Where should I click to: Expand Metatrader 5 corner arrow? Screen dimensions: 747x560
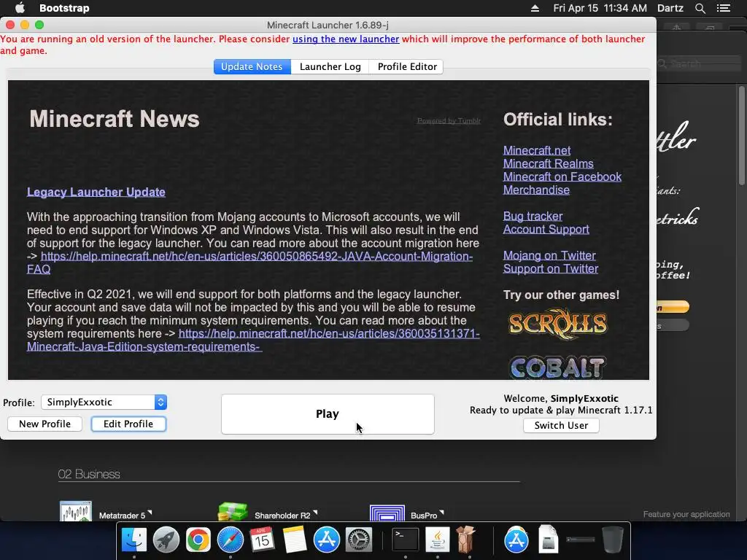point(150,513)
